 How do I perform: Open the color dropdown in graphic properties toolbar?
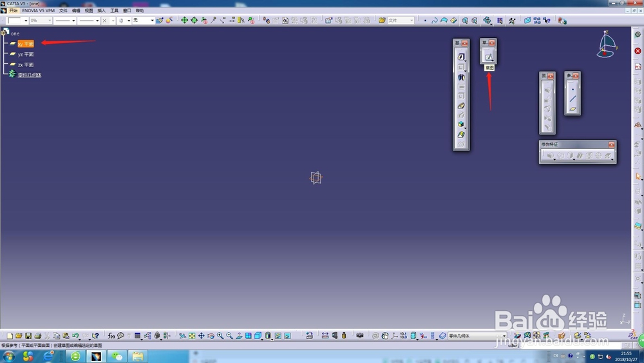17,21
